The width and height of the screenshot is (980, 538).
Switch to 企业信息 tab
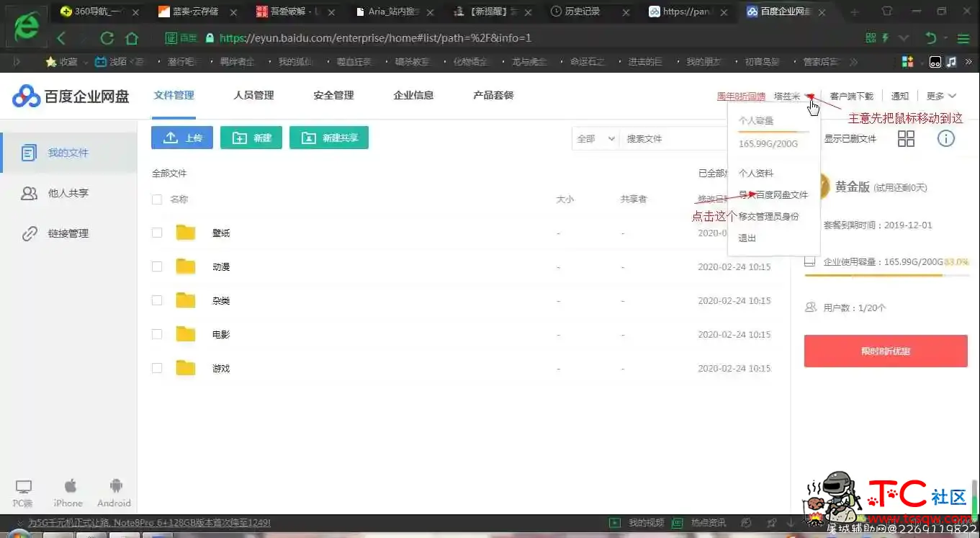tap(413, 95)
